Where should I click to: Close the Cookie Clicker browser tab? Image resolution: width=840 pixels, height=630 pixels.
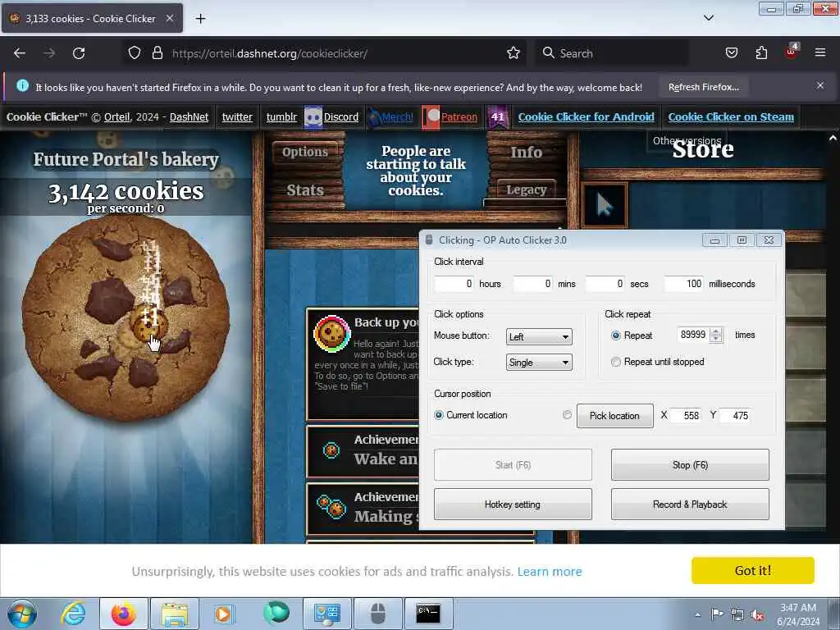pyautogui.click(x=169, y=18)
